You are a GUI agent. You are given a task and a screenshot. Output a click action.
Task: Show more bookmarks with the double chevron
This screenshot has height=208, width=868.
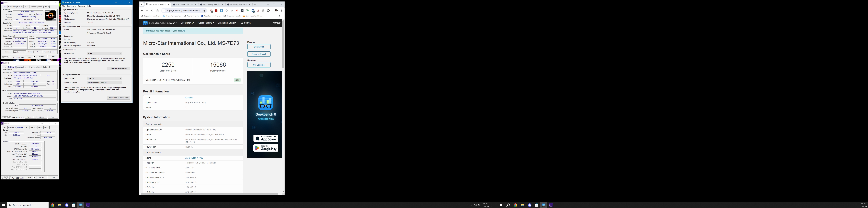[279, 16]
